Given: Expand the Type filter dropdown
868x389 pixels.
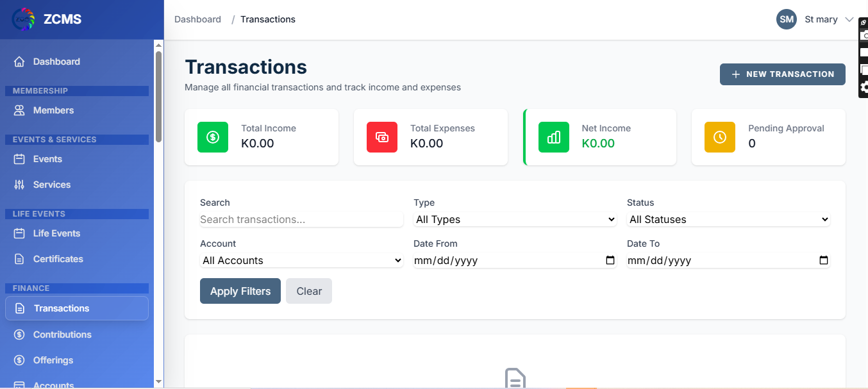Looking at the screenshot, I should click(x=515, y=219).
